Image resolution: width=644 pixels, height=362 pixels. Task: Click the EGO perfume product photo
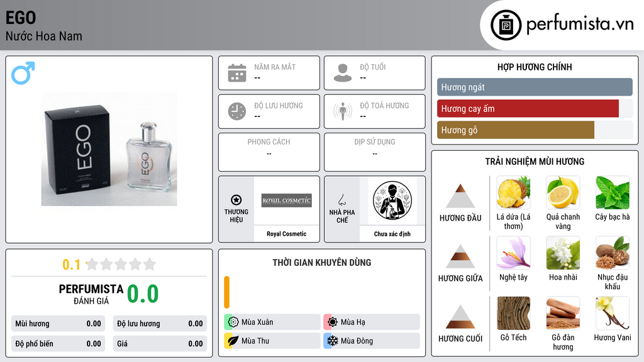click(109, 149)
